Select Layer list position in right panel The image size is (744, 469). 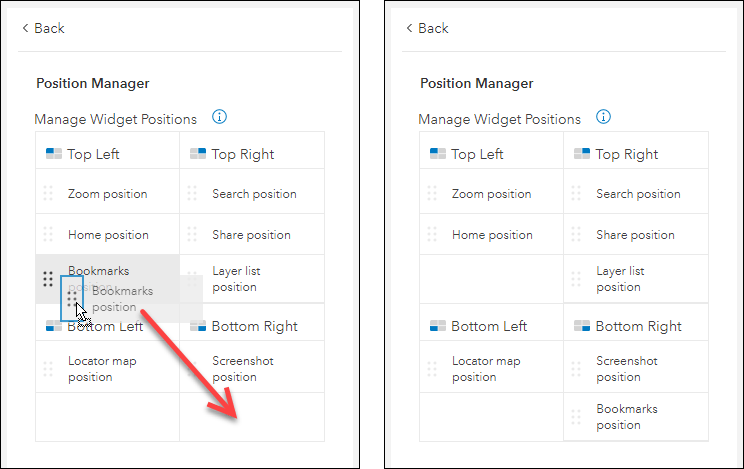pyautogui.click(x=620, y=279)
